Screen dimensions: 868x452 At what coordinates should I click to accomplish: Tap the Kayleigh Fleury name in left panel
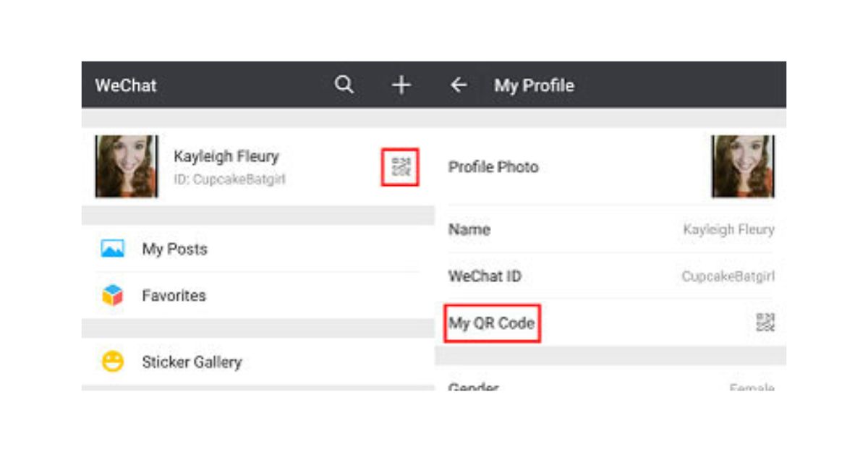click(x=226, y=156)
